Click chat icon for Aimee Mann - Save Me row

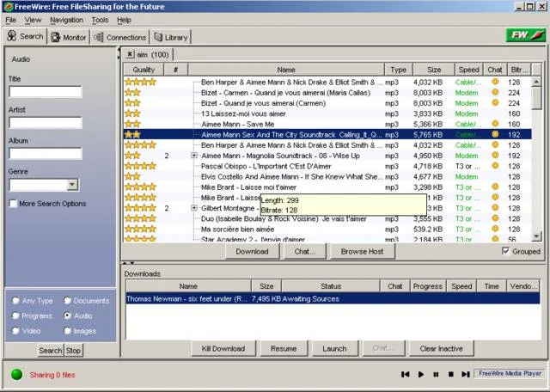495,124
